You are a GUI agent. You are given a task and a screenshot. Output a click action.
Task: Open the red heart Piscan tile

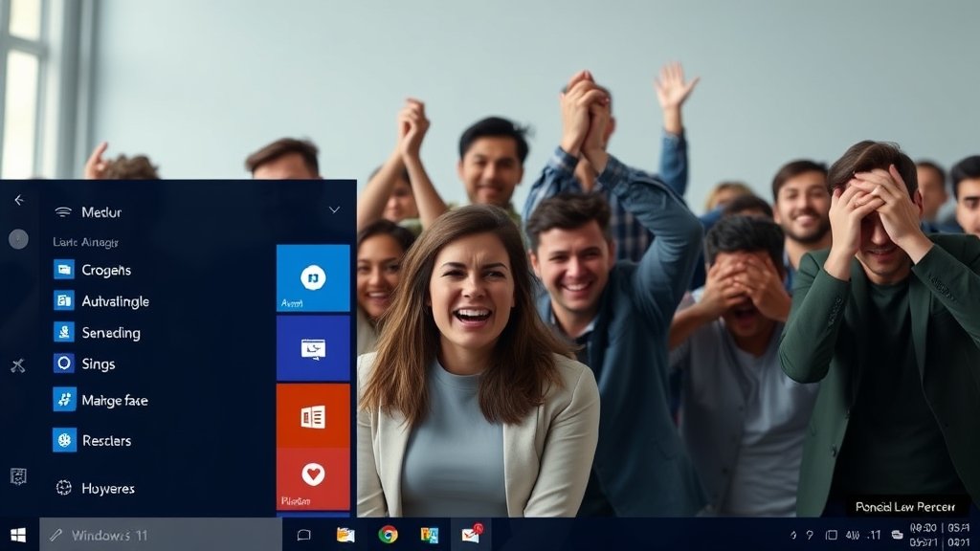pos(310,478)
